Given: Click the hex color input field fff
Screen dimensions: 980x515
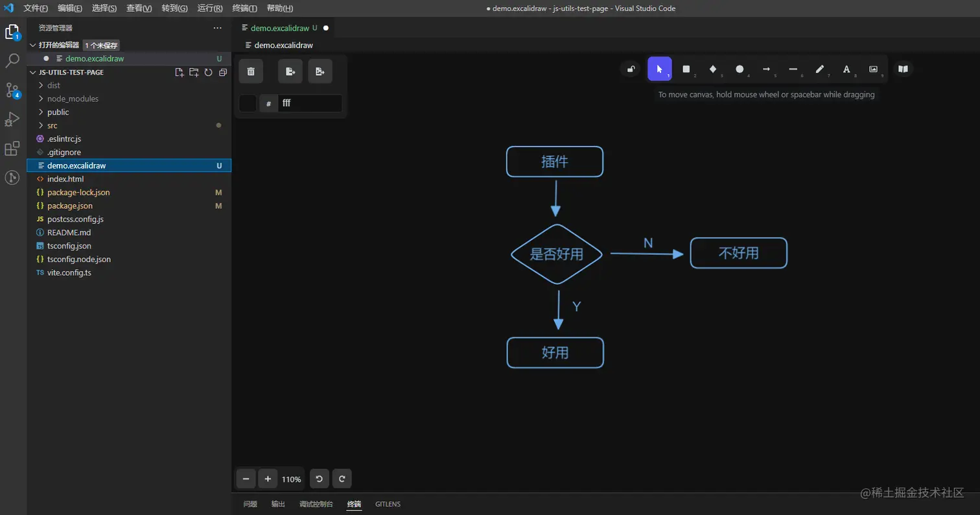Looking at the screenshot, I should (x=310, y=103).
